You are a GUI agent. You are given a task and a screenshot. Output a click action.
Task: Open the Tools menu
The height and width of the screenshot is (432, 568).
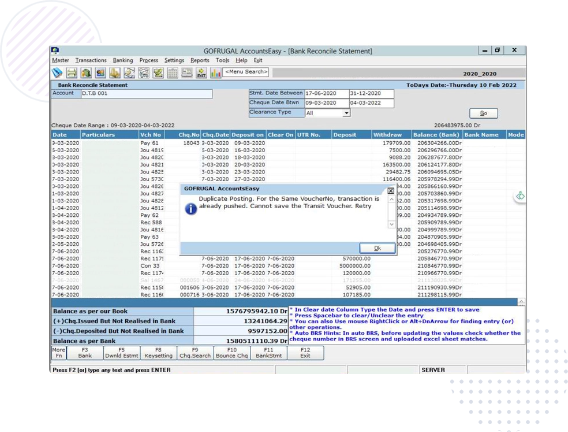click(x=222, y=60)
